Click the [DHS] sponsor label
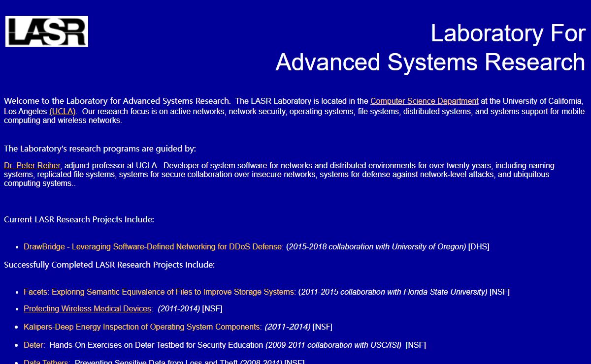Image resolution: width=591 pixels, height=364 pixels. (479, 246)
